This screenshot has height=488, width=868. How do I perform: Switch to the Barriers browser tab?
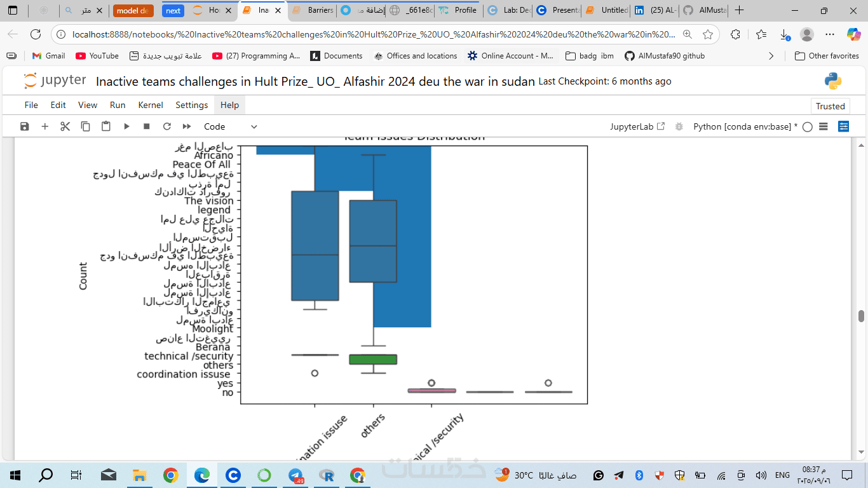point(314,10)
